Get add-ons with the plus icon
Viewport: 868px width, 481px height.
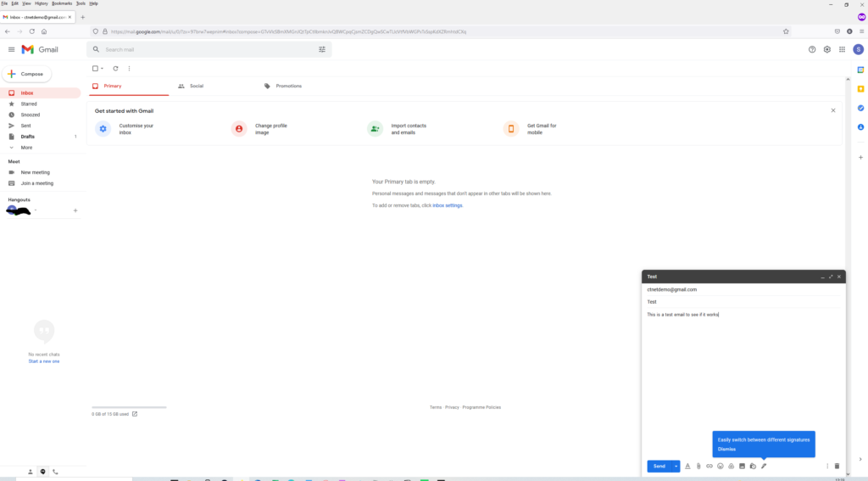click(x=861, y=158)
